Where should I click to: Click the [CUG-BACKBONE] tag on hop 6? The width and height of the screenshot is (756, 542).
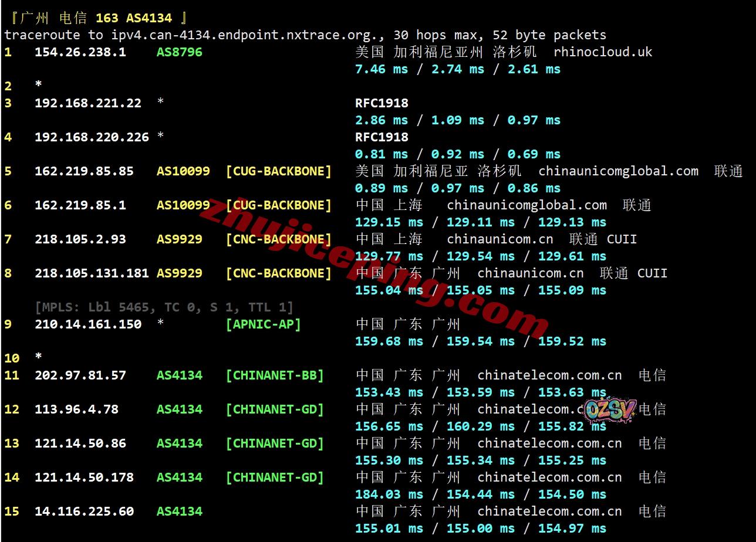click(278, 205)
